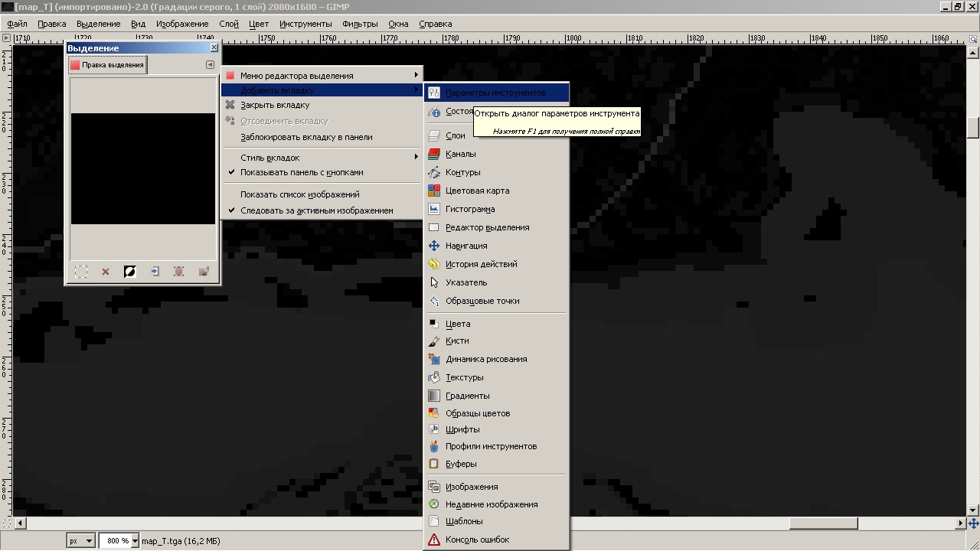Open Недавние изображения dialog
The width and height of the screenshot is (980, 551).
497,504
